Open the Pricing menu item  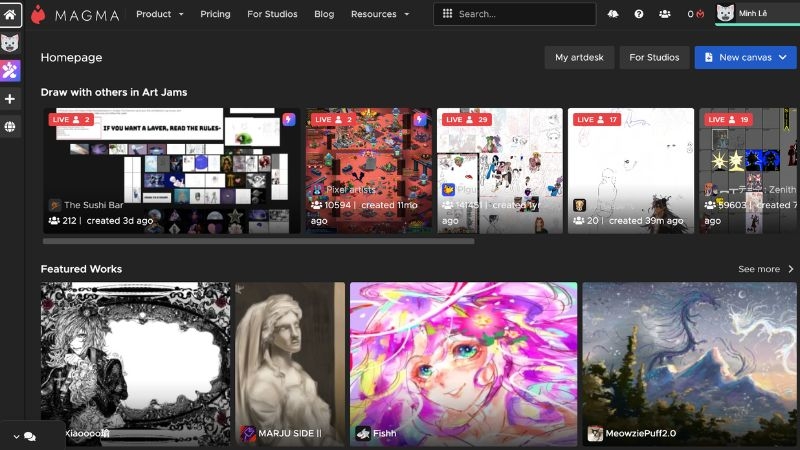(215, 14)
